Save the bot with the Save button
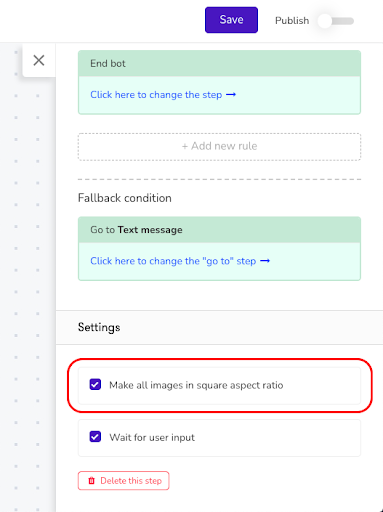This screenshot has width=383, height=512. 231,20
